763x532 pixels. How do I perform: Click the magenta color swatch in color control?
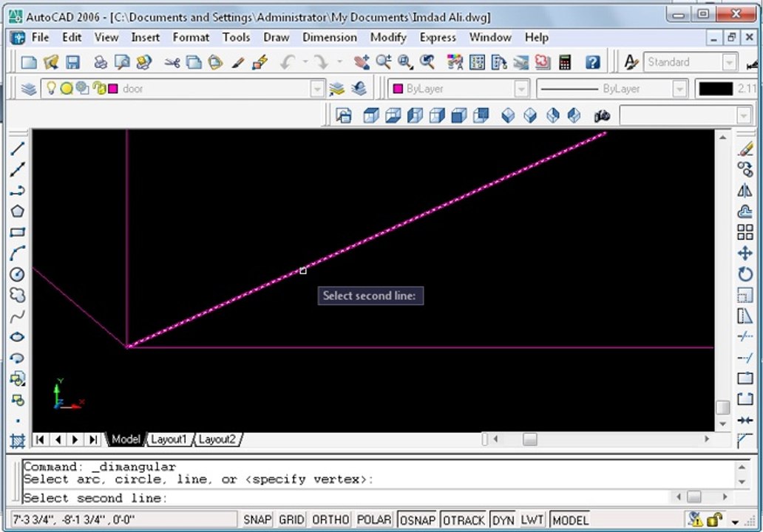tap(398, 89)
